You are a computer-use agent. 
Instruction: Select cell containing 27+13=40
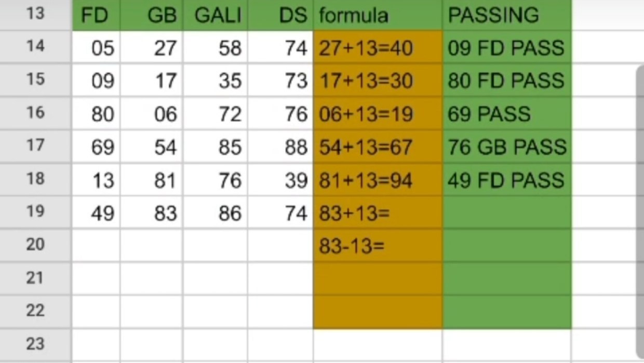(x=378, y=47)
